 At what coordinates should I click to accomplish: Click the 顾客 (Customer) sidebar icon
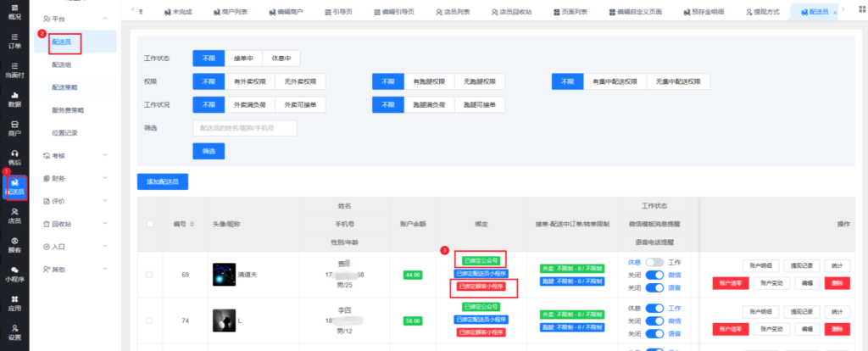click(x=14, y=244)
